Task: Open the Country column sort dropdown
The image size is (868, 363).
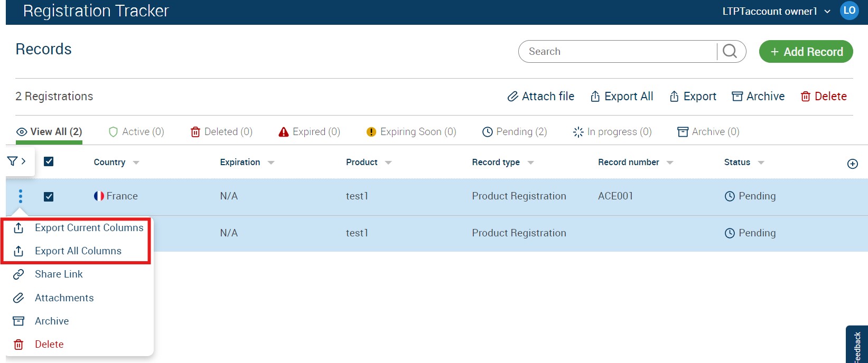Action: [136, 163]
